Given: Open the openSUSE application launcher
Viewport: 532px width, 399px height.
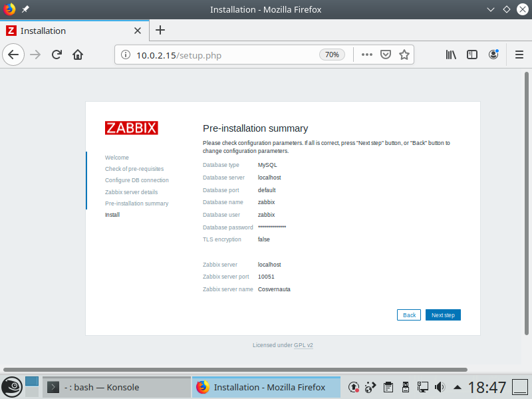Looking at the screenshot, I should pos(12,387).
